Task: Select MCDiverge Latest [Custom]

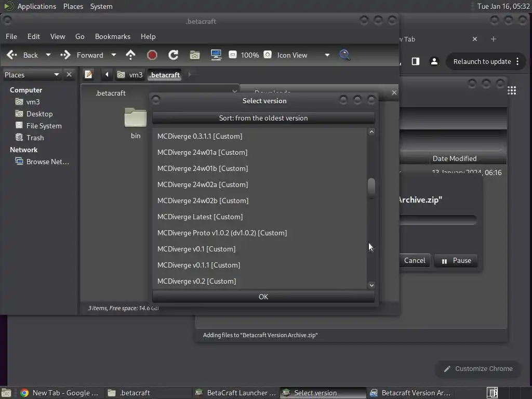Action: [x=260, y=217]
